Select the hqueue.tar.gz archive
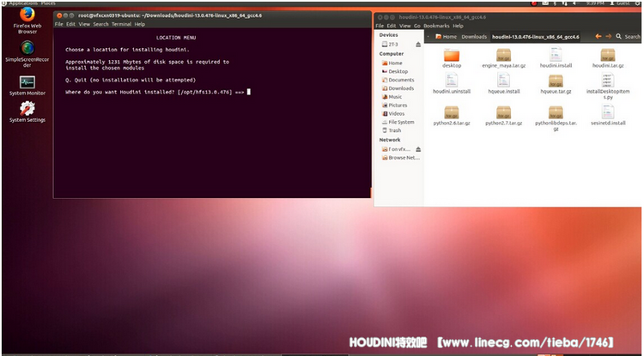This screenshot has width=644, height=356. 556,84
